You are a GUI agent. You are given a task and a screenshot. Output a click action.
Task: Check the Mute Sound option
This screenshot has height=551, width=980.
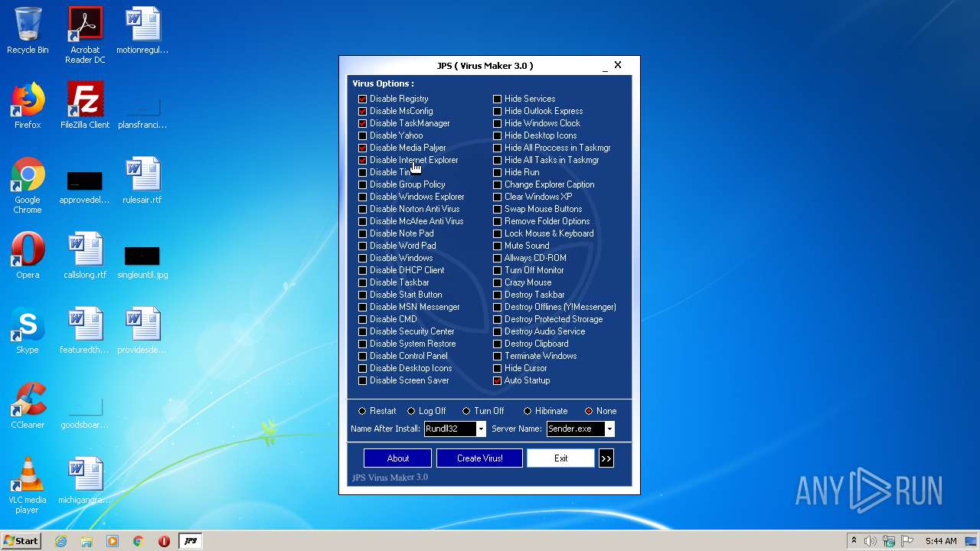tap(498, 246)
